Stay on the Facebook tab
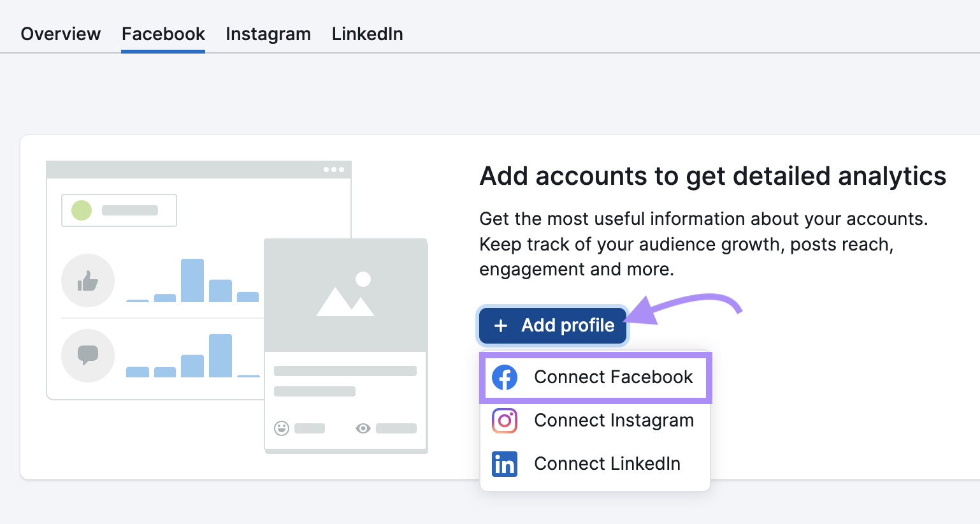980x524 pixels. coord(162,34)
